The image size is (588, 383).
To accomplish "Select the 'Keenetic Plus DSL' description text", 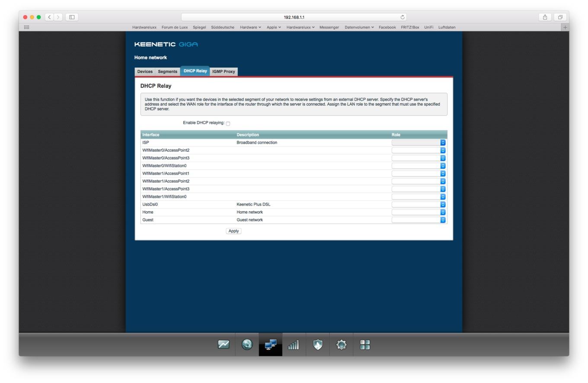I will pos(253,205).
